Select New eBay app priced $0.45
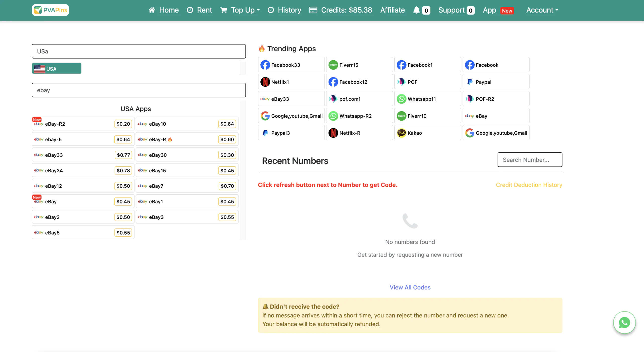The image size is (644, 352). coord(83,202)
